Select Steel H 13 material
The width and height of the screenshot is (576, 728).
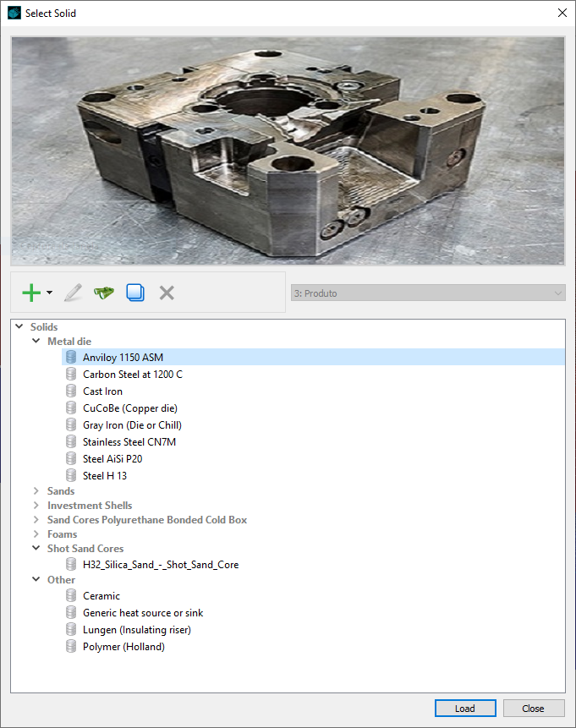(105, 475)
